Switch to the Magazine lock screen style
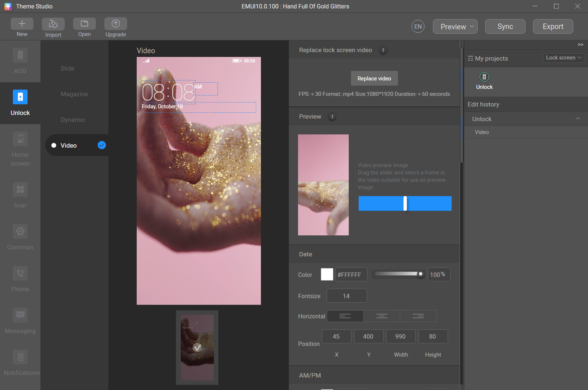Screen dimensions: 588x390 coord(74,94)
